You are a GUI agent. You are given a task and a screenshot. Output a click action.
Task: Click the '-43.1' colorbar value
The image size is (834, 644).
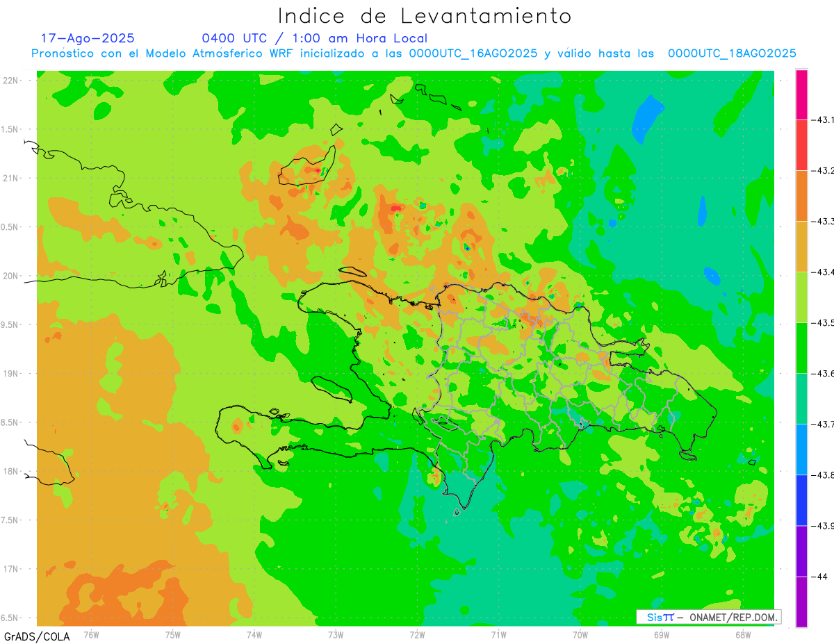click(821, 120)
